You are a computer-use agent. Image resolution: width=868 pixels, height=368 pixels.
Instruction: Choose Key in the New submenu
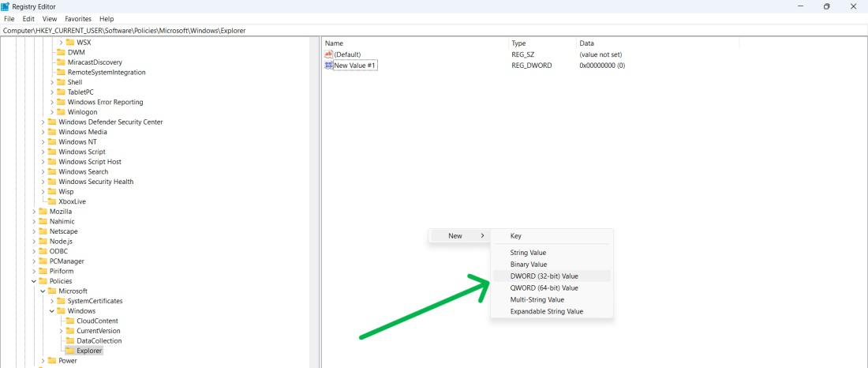click(x=552, y=236)
